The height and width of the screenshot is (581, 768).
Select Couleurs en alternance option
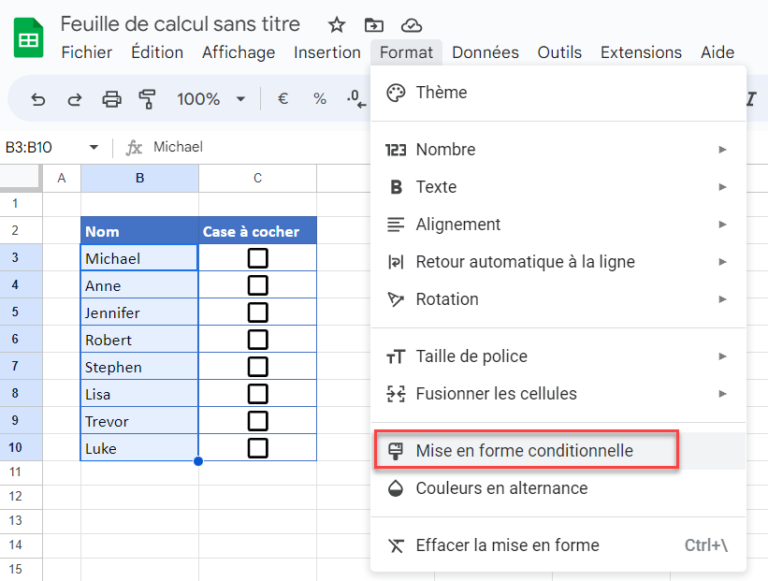501,488
